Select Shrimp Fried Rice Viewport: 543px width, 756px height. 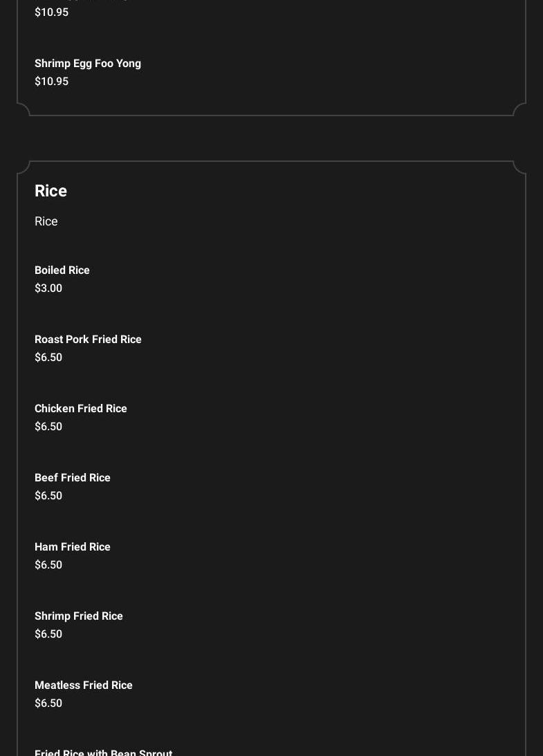click(79, 616)
